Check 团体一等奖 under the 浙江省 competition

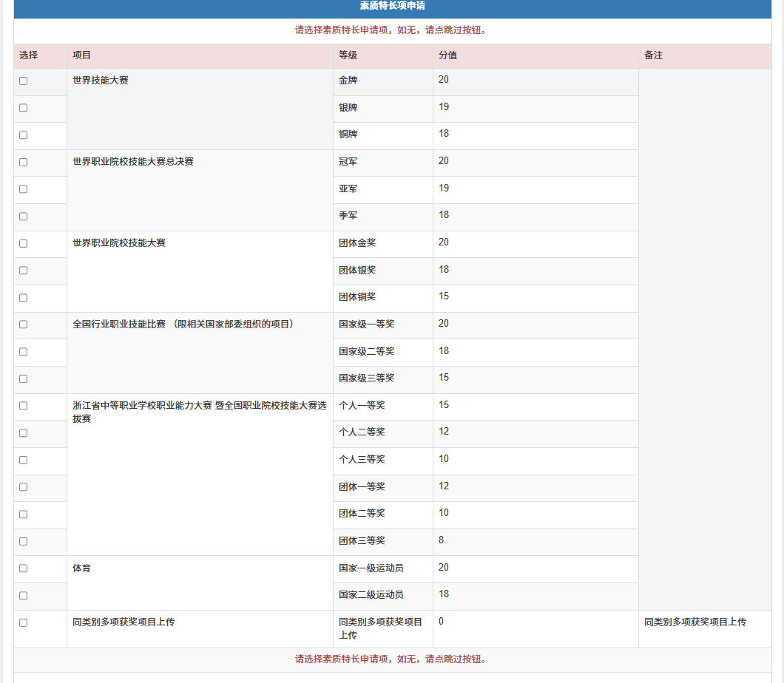(x=22, y=488)
